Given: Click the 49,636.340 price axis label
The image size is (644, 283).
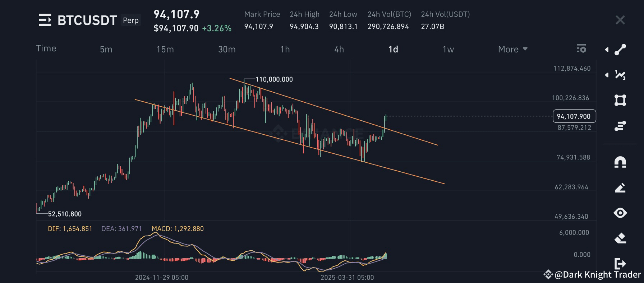Looking at the screenshot, I should coord(571,217).
